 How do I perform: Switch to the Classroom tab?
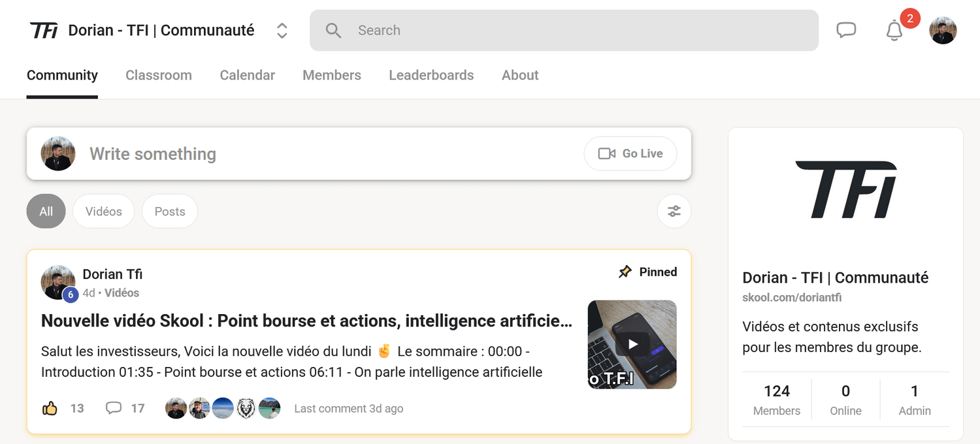[x=159, y=75]
